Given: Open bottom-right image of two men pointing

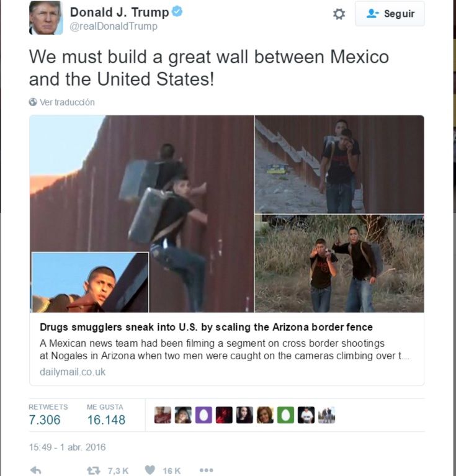Looking at the screenshot, I should (x=339, y=264).
